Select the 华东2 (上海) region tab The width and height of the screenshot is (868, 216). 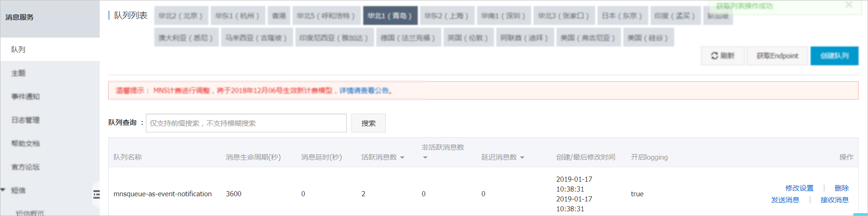click(x=446, y=15)
